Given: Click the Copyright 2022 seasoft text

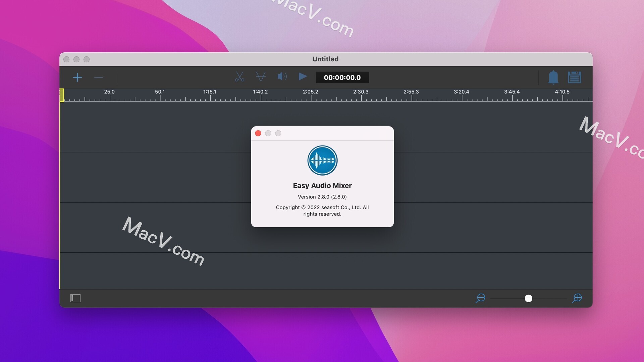Looking at the screenshot, I should [x=322, y=210].
